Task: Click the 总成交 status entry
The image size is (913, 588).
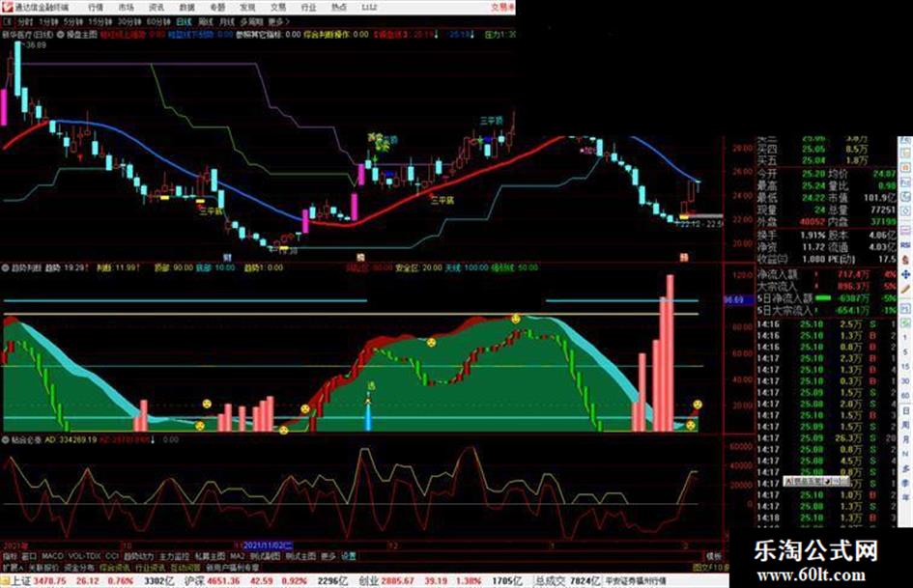Action: tap(568, 580)
